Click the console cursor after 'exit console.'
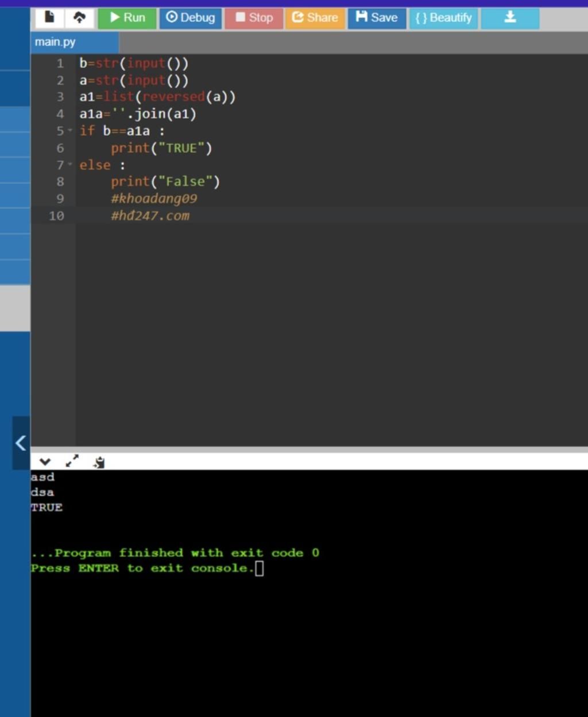Image resolution: width=588 pixels, height=717 pixels. coord(260,568)
